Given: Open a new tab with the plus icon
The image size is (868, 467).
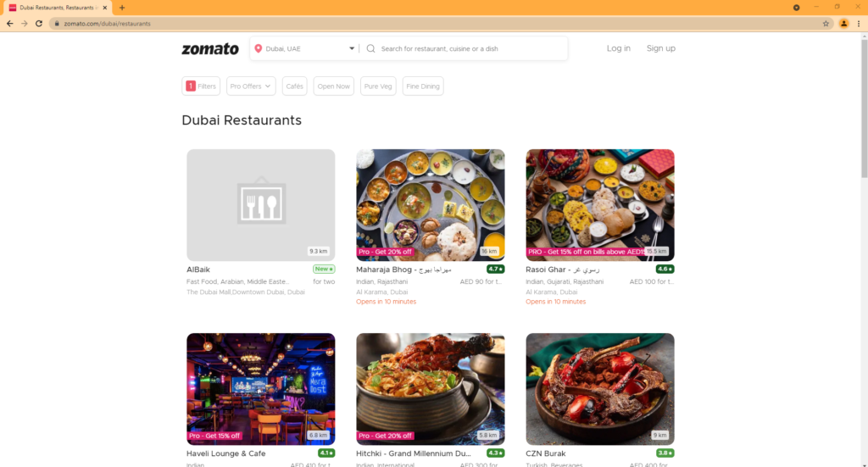Looking at the screenshot, I should coord(122,8).
